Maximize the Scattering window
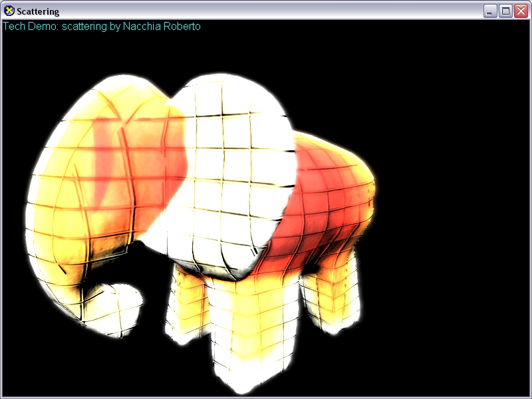532x399 pixels. coord(505,11)
